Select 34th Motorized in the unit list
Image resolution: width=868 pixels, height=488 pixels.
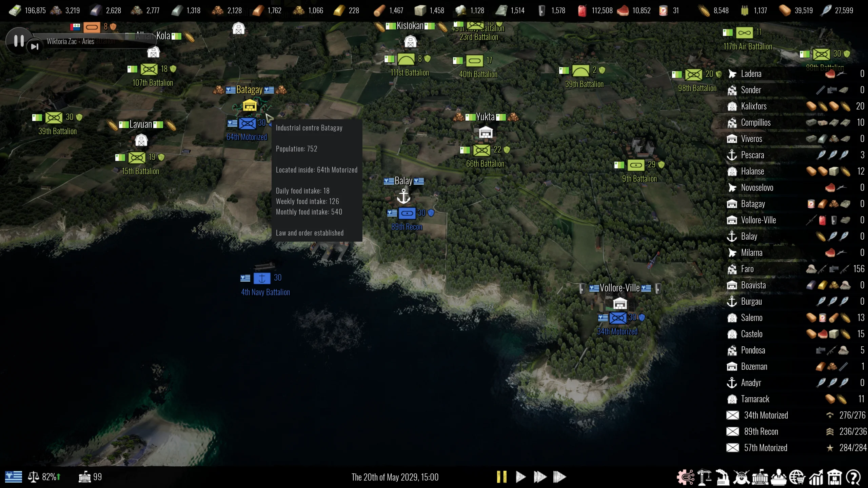pos(766,415)
